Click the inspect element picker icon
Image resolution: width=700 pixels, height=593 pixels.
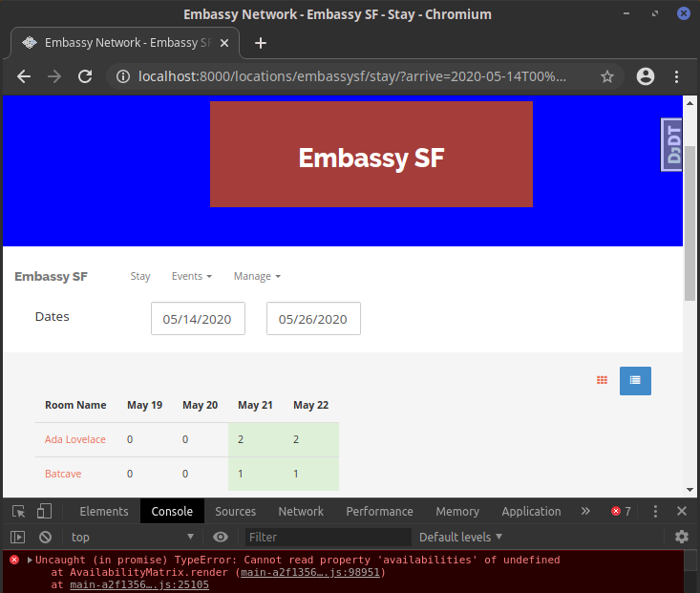18,512
